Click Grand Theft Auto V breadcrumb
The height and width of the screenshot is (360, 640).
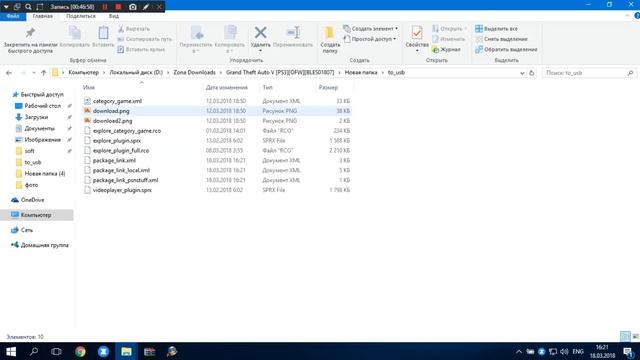pyautogui.click(x=280, y=72)
